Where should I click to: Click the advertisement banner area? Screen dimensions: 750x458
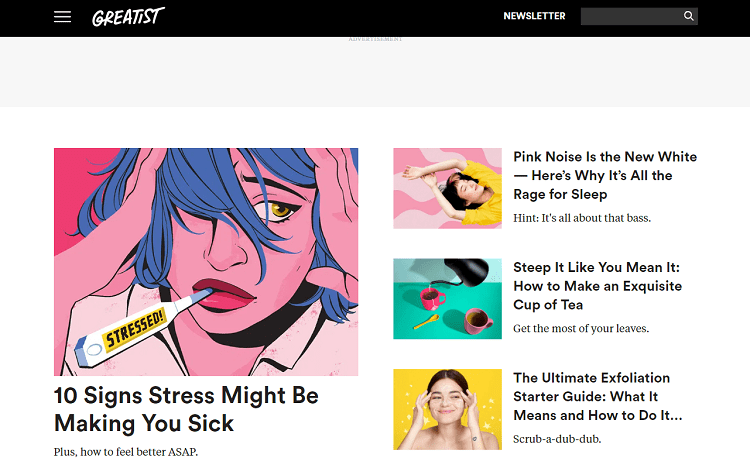pyautogui.click(x=375, y=72)
